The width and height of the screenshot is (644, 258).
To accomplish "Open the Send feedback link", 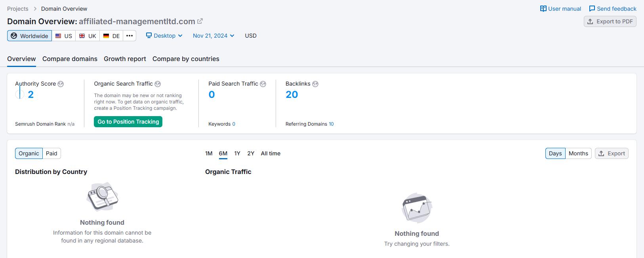I will point(613,9).
